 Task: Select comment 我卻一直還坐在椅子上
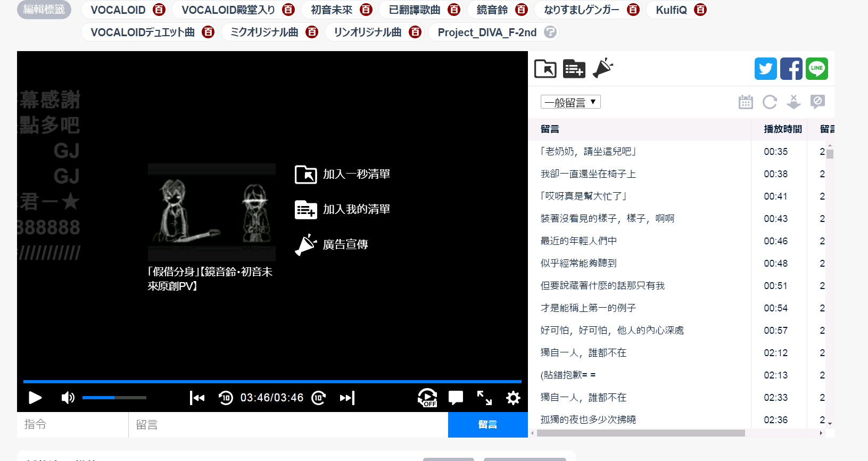588,174
